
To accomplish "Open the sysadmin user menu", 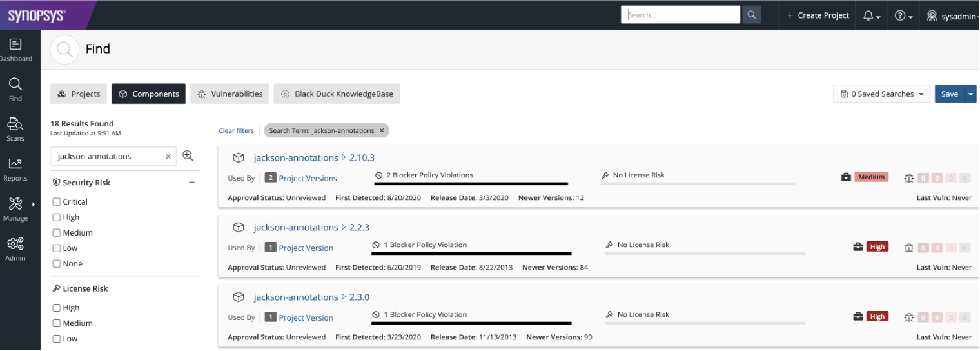I will tap(952, 15).
